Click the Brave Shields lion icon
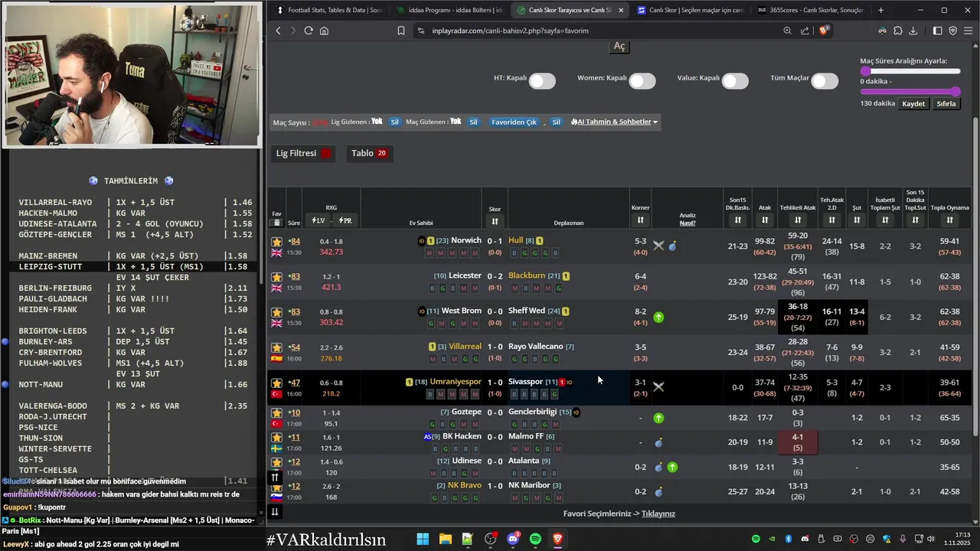Screen dimensions: 980x551 [824, 31]
